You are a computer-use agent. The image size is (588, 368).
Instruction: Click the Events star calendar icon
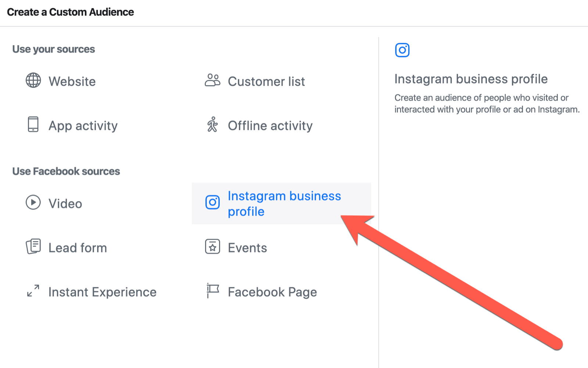pyautogui.click(x=212, y=247)
